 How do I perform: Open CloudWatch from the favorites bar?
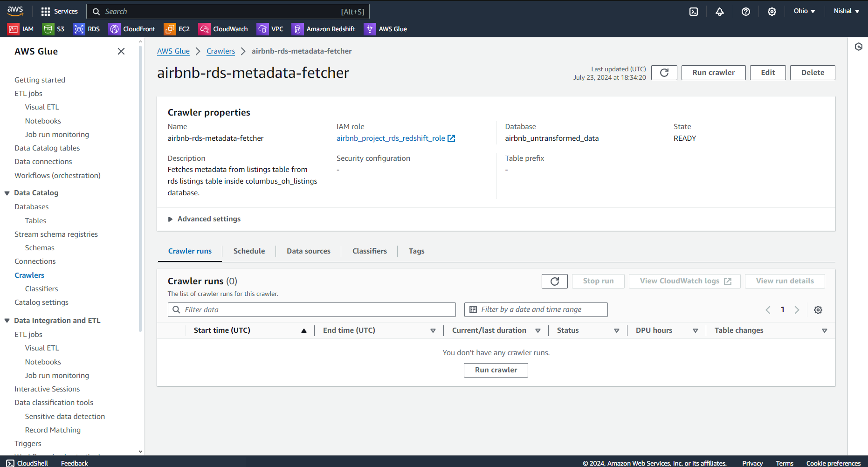click(x=223, y=29)
